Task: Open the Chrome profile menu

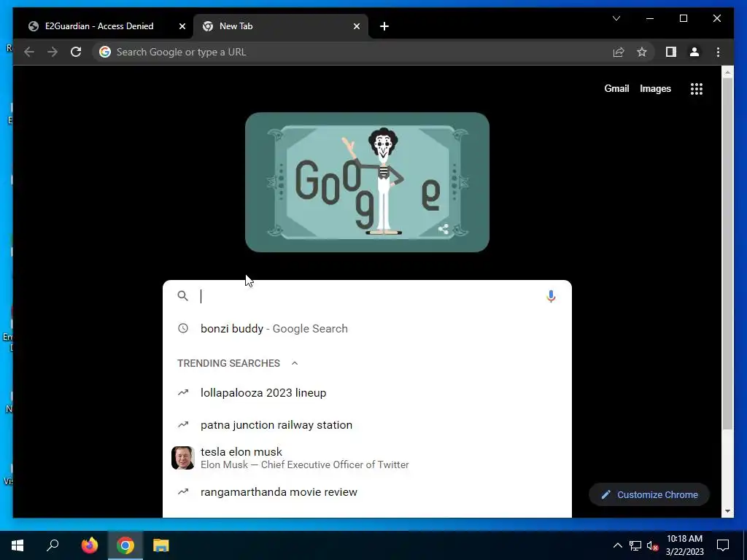Action: tap(694, 52)
